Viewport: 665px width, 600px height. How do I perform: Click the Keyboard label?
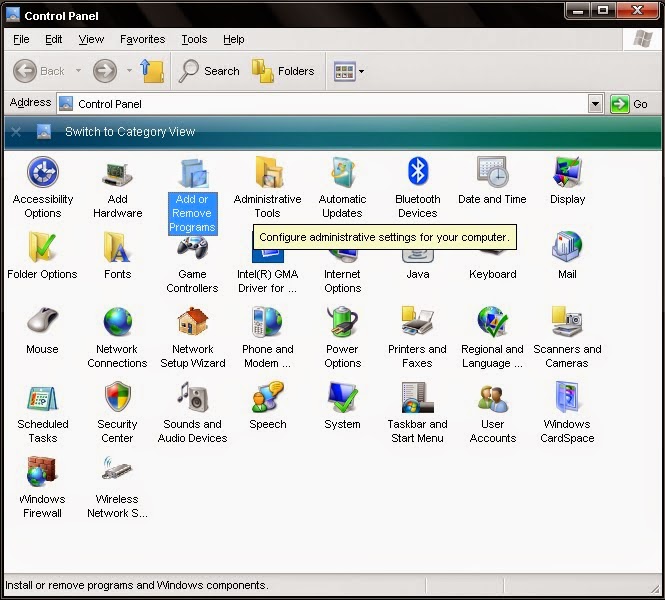click(493, 274)
